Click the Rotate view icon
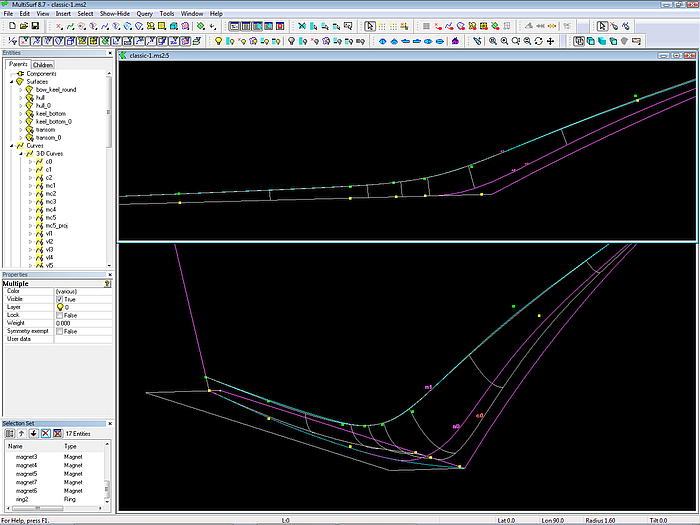 539,41
